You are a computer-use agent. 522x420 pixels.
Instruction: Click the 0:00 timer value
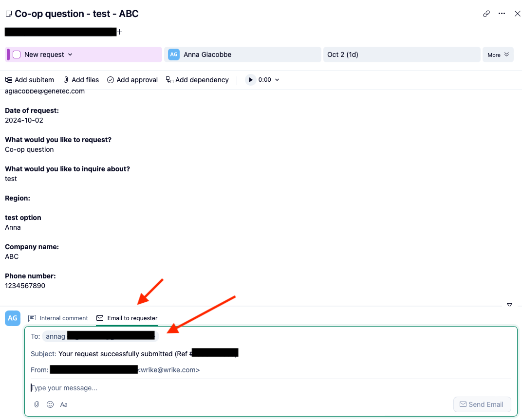[265, 80]
